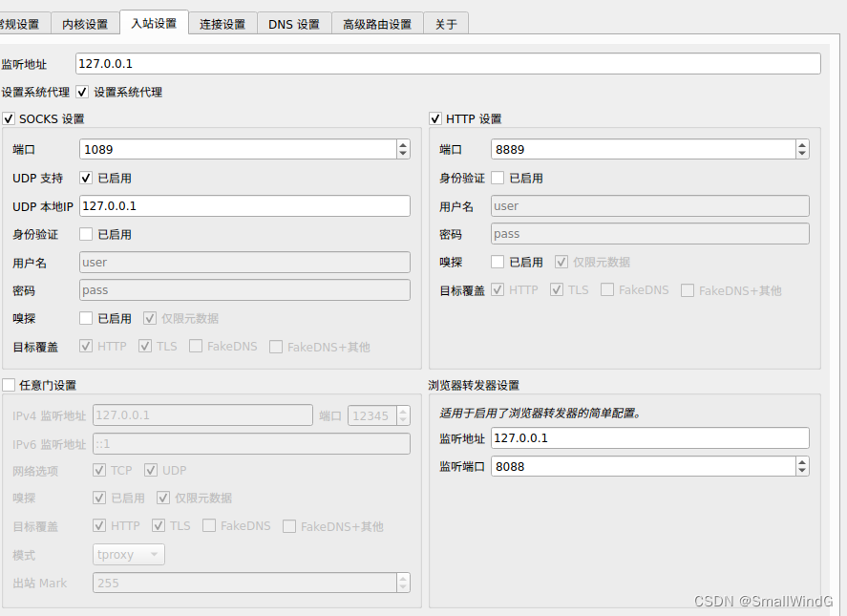Toggle HTTP 仅限元数据 checkbox
The height and width of the screenshot is (616, 847).
tap(561, 262)
